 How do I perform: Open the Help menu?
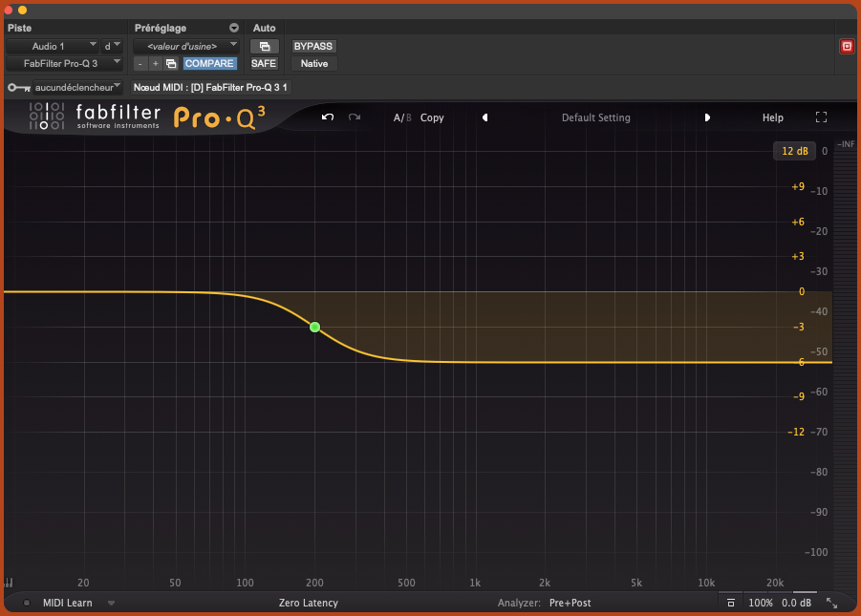point(772,117)
